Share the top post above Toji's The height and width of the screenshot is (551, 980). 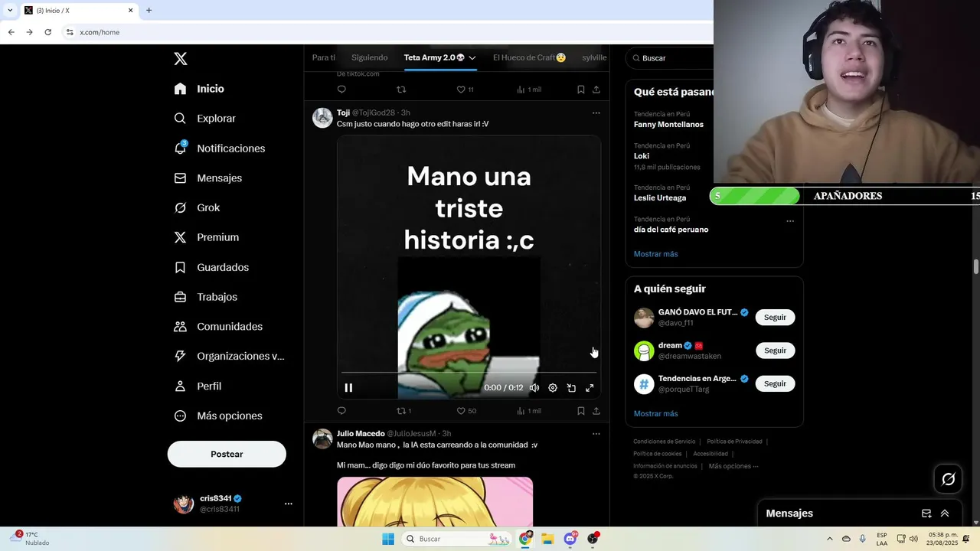click(596, 90)
